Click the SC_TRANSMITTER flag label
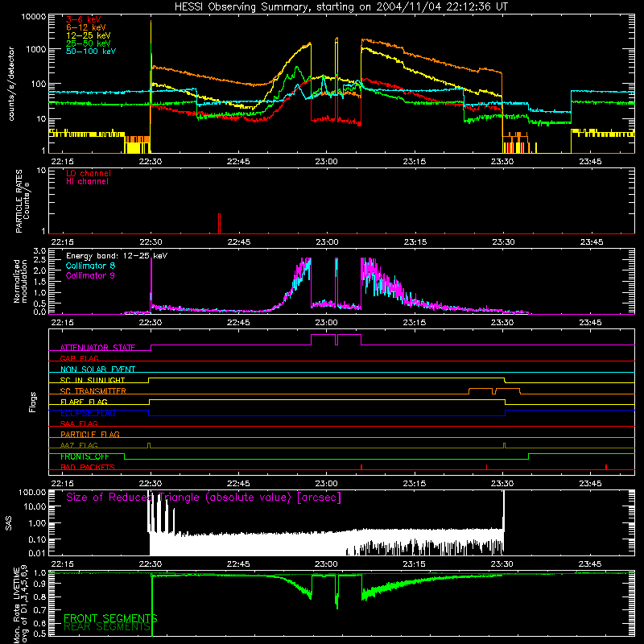Viewport: 644px width, 644px height. [93, 390]
